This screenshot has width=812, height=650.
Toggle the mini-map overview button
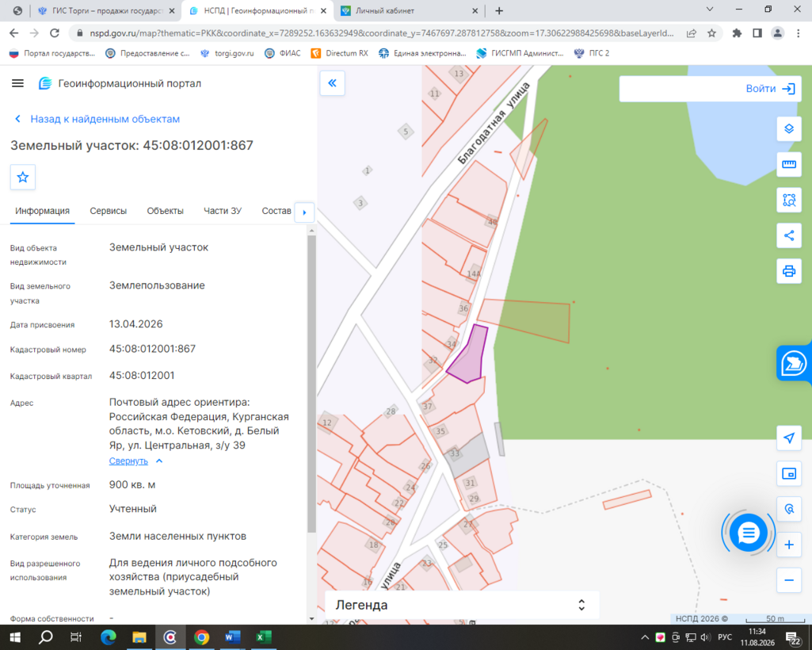pyautogui.click(x=789, y=473)
